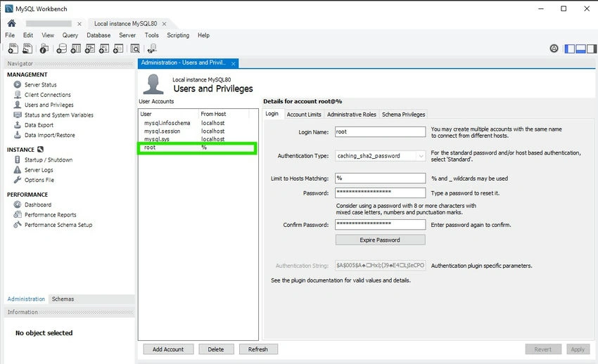Click the Server Logs warning icon
The image size is (598, 364).
pos(18,169)
